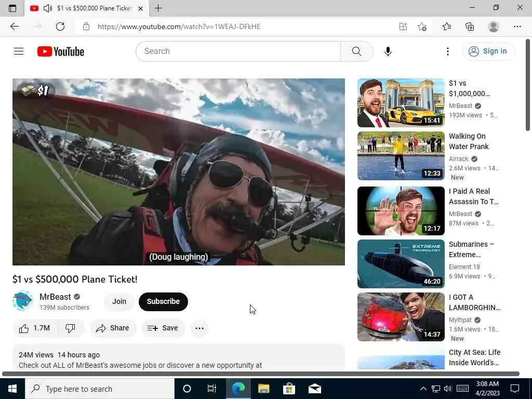Click taskbar search box
The image size is (532, 399).
click(100, 389)
